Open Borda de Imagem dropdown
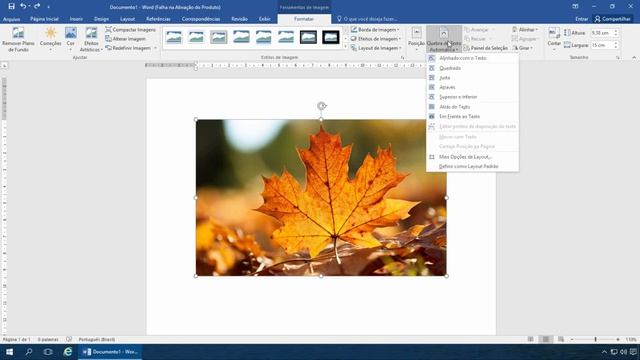The height and width of the screenshot is (360, 640). coord(375,30)
